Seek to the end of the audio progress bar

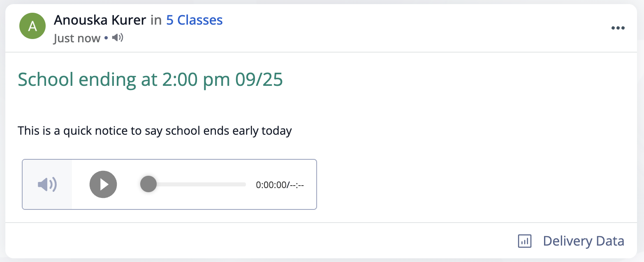[245, 184]
